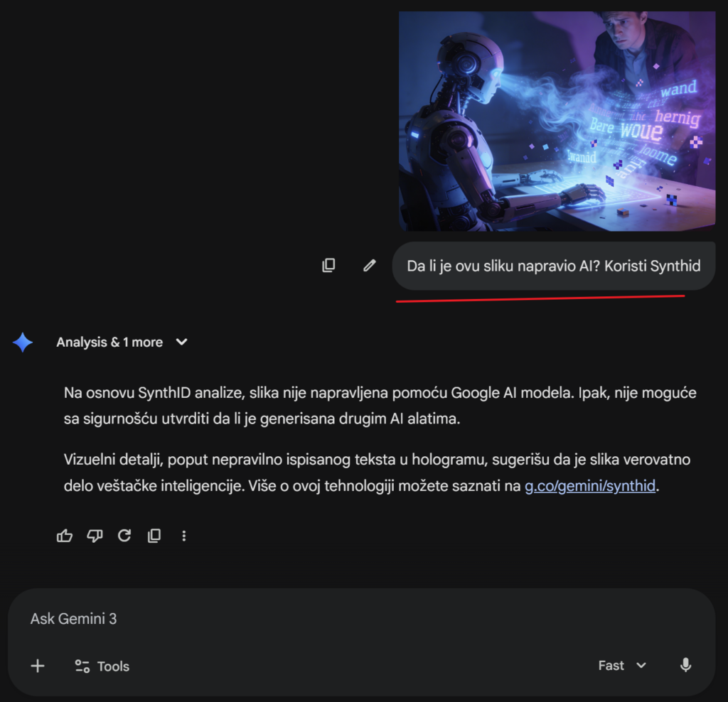Click the user message bubble about Synthid

click(x=553, y=266)
